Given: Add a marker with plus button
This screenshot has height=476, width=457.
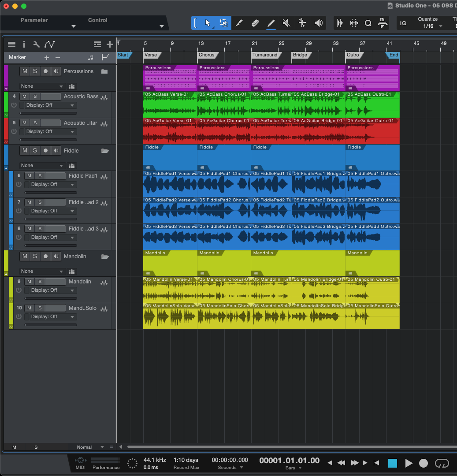Looking at the screenshot, I should (46, 57).
